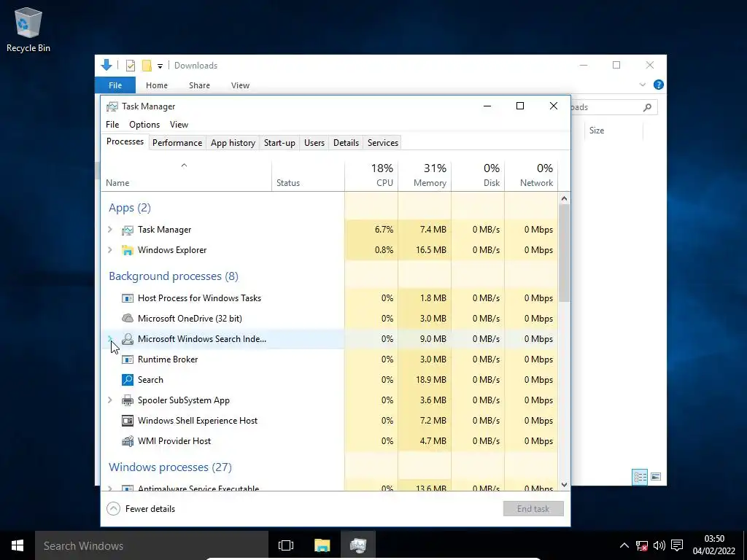Click the Downloads window blue arrow icon
The height and width of the screenshot is (560, 747).
click(107, 65)
